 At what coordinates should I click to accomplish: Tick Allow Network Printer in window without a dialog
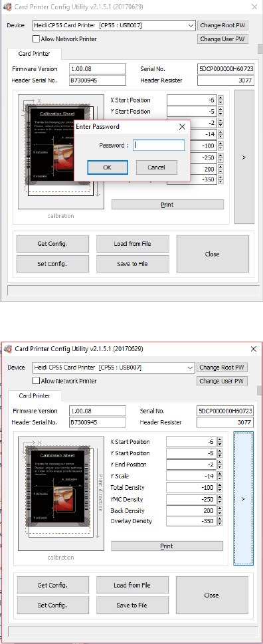[36, 381]
